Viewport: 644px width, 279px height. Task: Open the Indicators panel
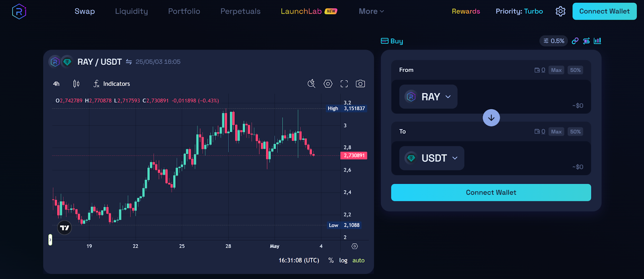tap(116, 84)
